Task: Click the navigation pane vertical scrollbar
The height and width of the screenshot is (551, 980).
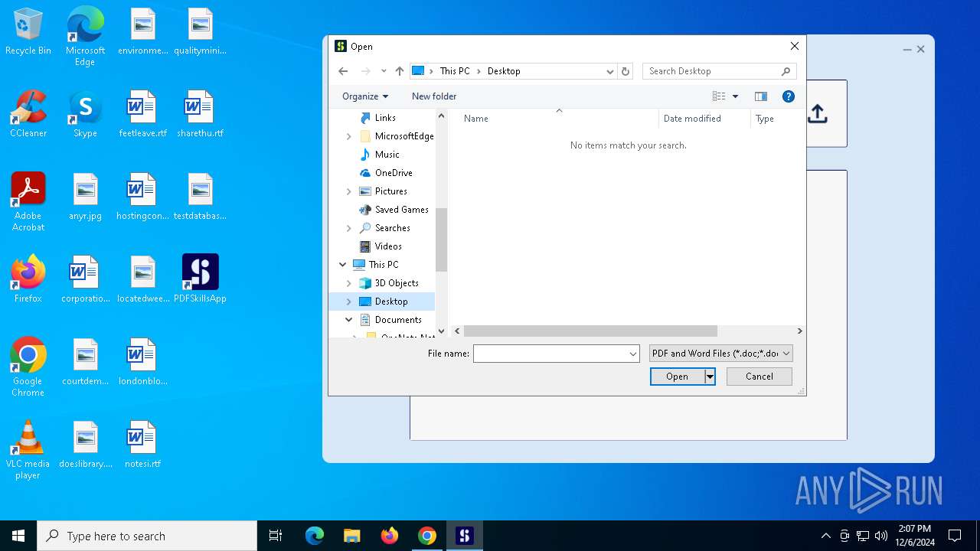Action: 441,240
